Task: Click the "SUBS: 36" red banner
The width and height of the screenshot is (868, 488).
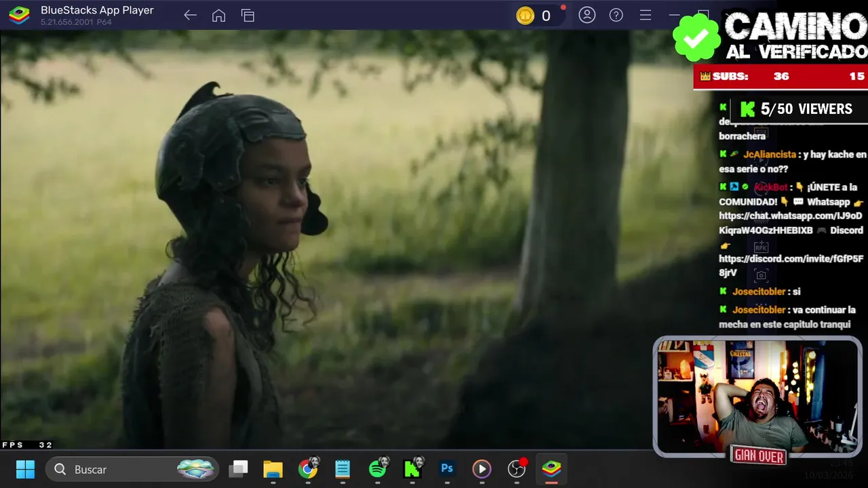Action: (x=781, y=77)
